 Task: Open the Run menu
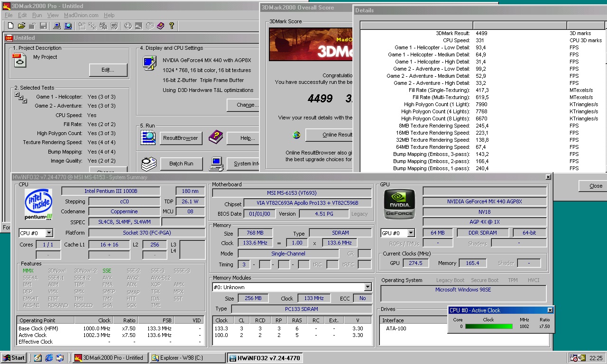[37, 15]
